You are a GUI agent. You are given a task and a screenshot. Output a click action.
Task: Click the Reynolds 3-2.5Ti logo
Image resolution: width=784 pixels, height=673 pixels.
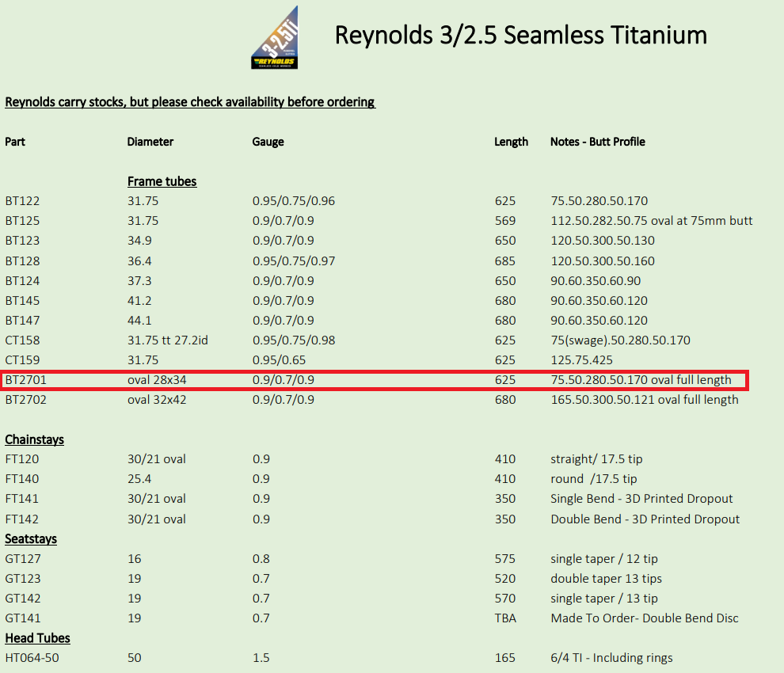275,40
